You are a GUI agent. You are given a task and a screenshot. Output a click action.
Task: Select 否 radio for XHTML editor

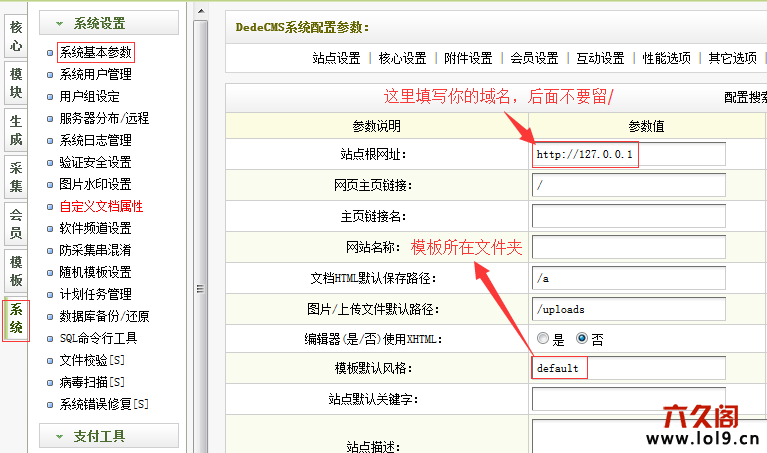(x=582, y=338)
